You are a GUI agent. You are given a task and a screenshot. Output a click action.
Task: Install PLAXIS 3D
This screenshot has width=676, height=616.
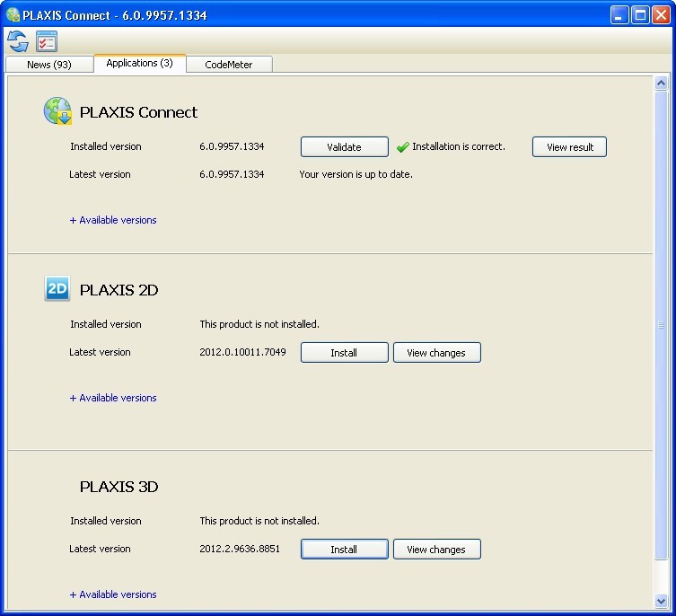tap(344, 550)
